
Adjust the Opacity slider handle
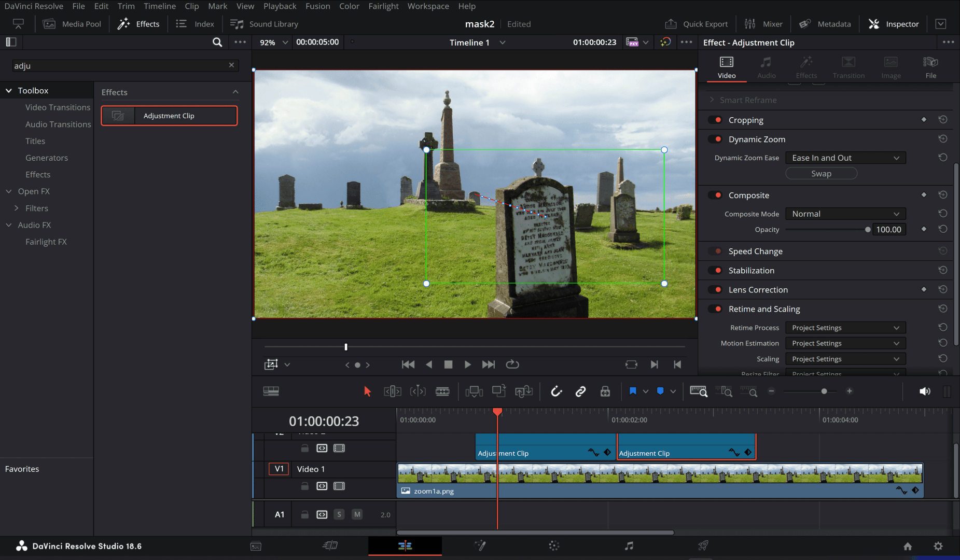868,230
